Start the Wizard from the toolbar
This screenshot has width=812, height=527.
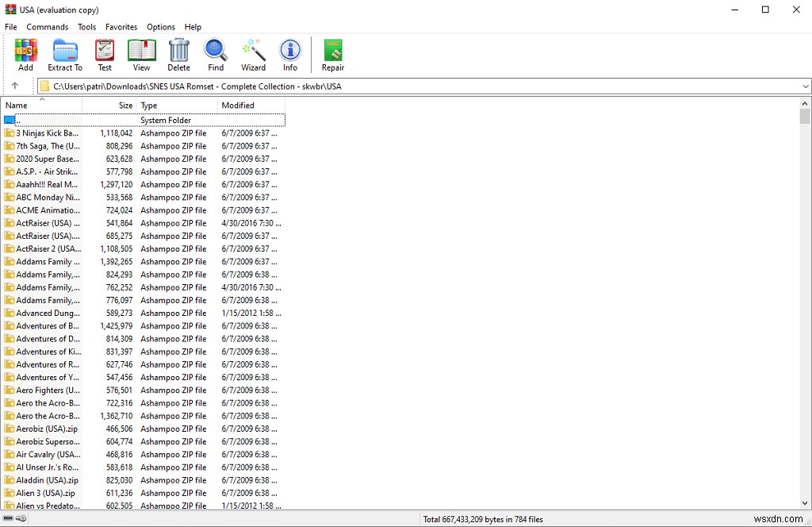pyautogui.click(x=252, y=54)
